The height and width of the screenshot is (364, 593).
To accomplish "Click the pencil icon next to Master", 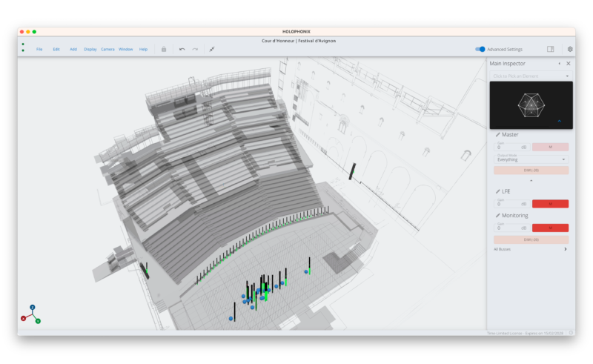I will pyautogui.click(x=497, y=135).
